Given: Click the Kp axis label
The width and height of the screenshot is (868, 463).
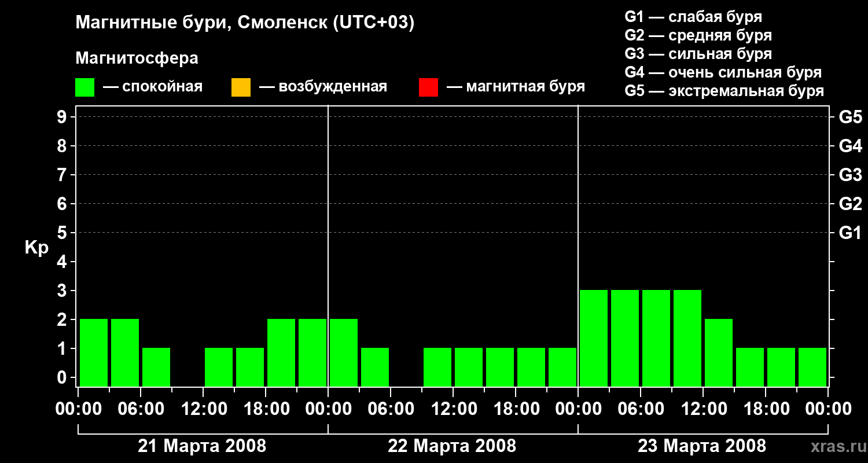Looking at the screenshot, I should (36, 248).
